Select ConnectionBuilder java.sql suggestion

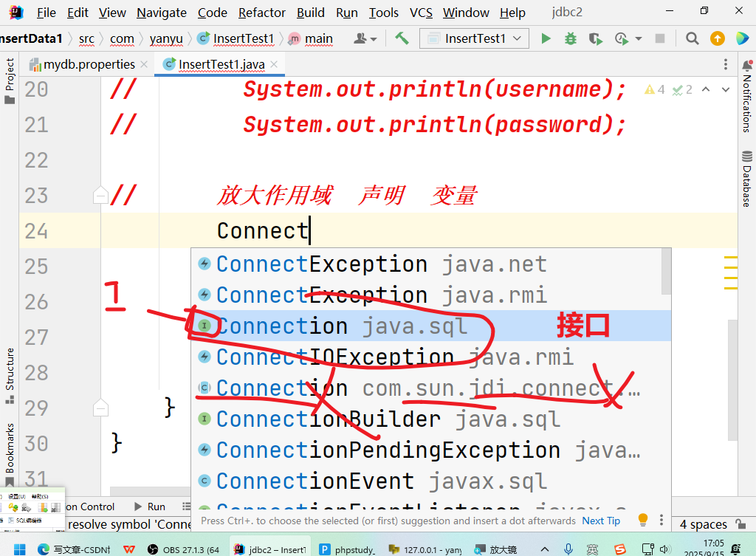(431, 419)
